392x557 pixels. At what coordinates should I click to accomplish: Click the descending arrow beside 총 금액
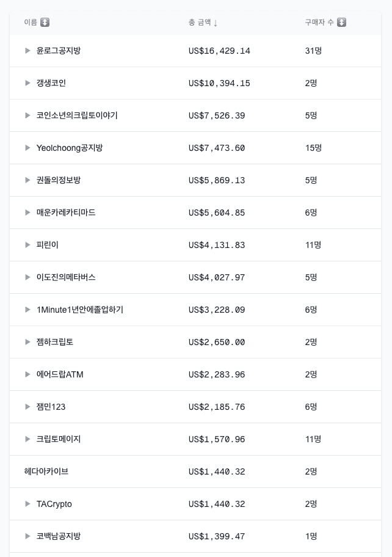click(x=216, y=23)
